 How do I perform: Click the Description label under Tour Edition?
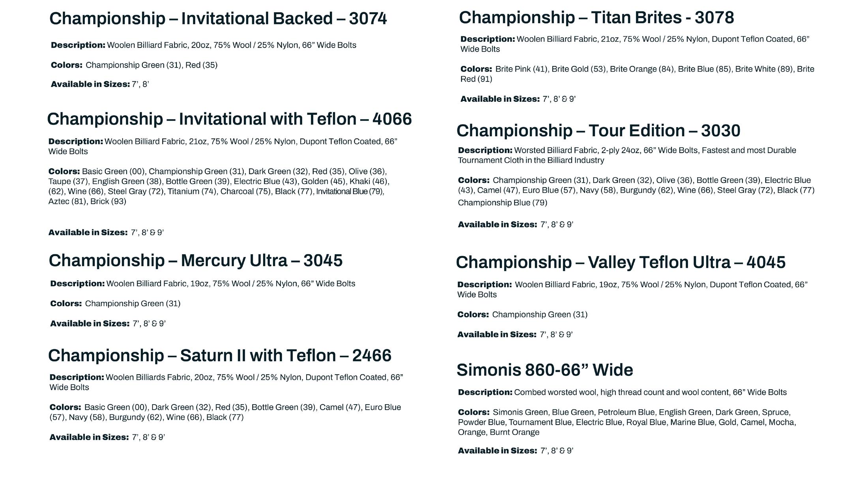click(x=485, y=150)
